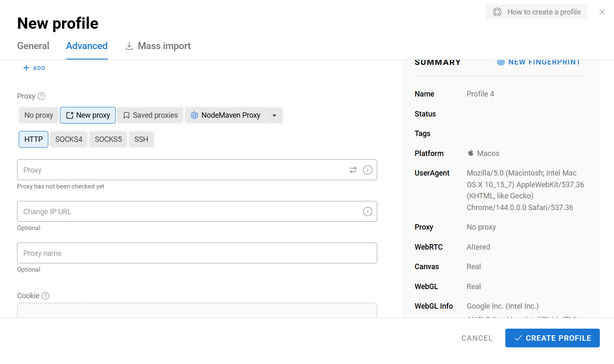Show help tooltip next to Proxy label
The height and width of the screenshot is (364, 614).
pyautogui.click(x=41, y=96)
